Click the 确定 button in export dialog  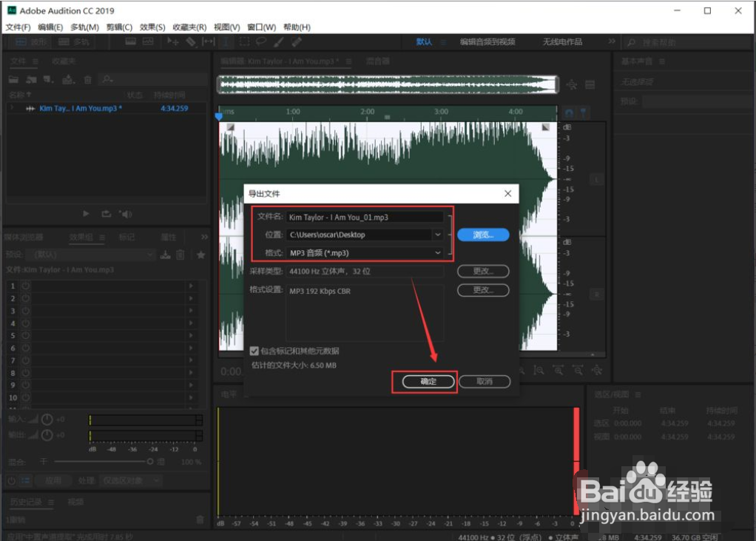click(428, 381)
